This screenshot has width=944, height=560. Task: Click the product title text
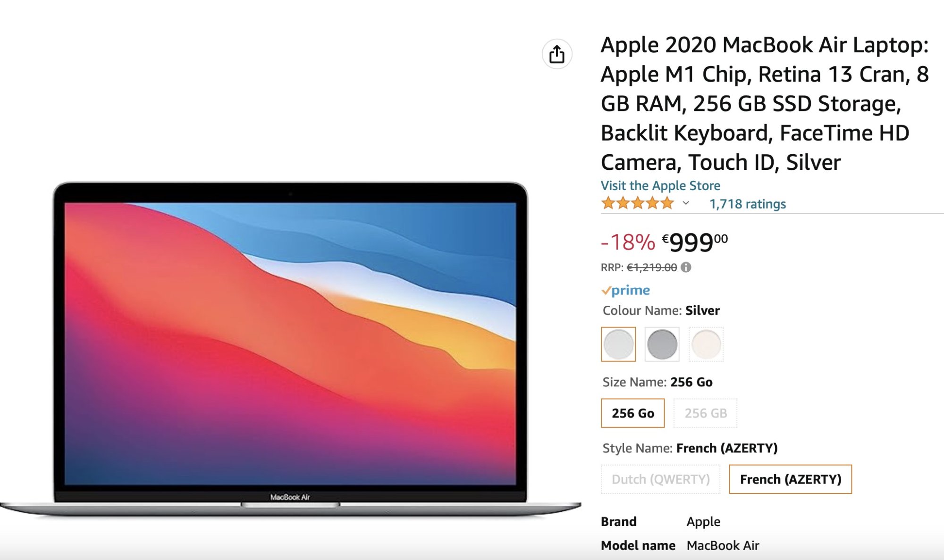pyautogui.click(x=765, y=103)
